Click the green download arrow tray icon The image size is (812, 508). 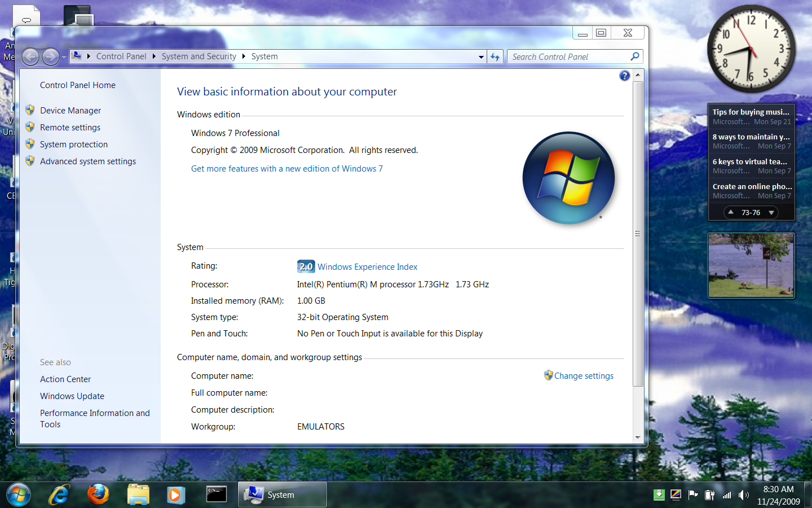[659, 495]
